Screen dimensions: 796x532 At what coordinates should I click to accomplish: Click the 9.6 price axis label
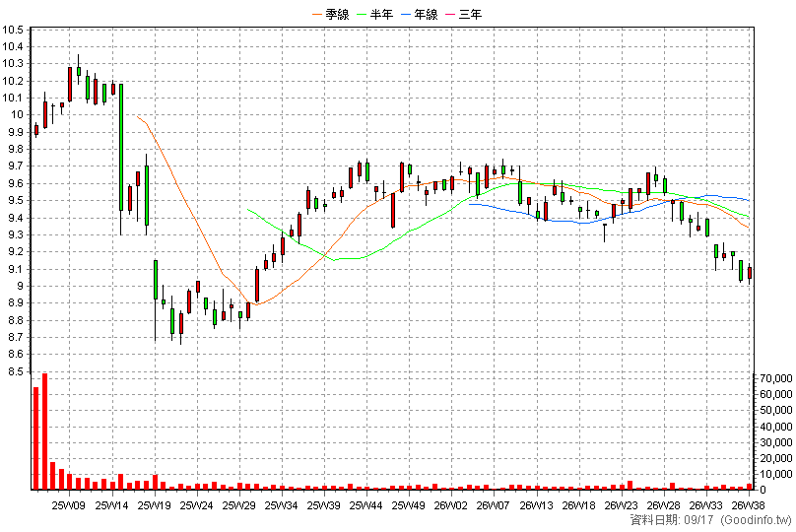click(16, 184)
